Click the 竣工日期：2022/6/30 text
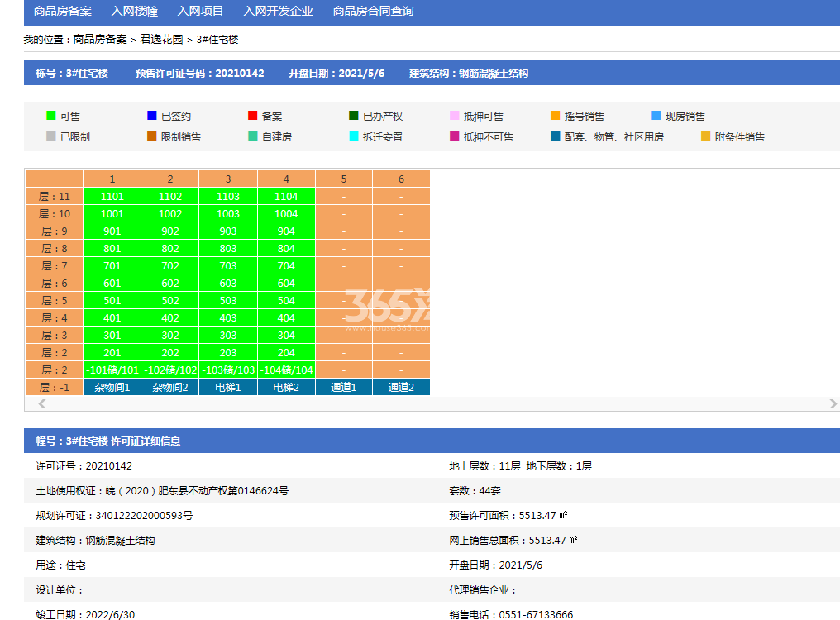 [x=85, y=615]
